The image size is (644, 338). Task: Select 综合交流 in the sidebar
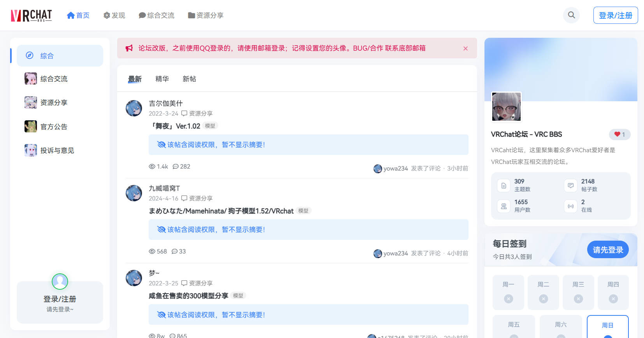(x=60, y=79)
